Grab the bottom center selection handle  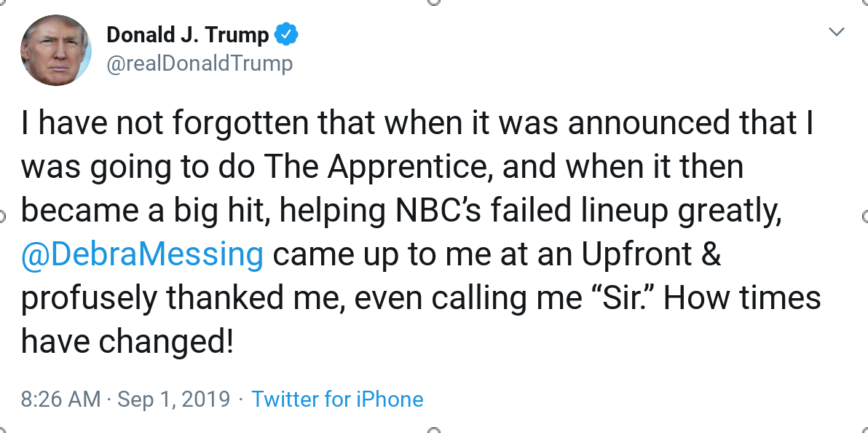point(434,430)
